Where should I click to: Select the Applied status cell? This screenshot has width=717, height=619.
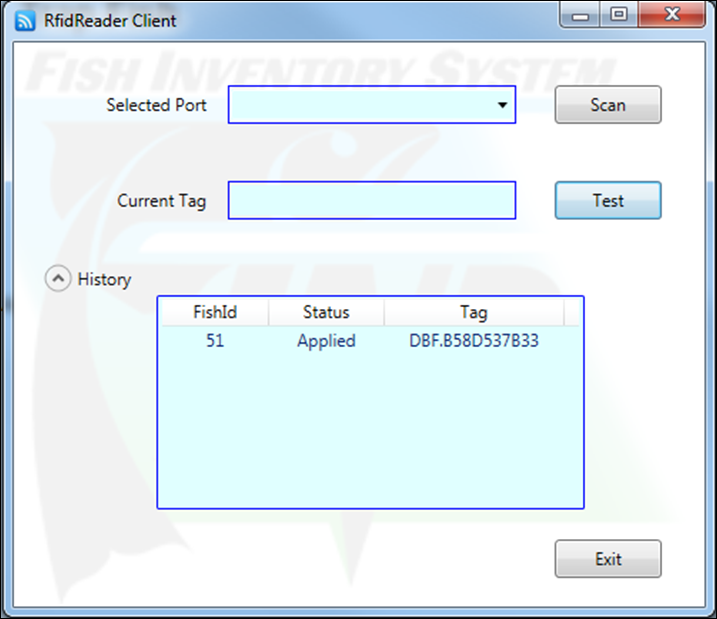point(326,341)
